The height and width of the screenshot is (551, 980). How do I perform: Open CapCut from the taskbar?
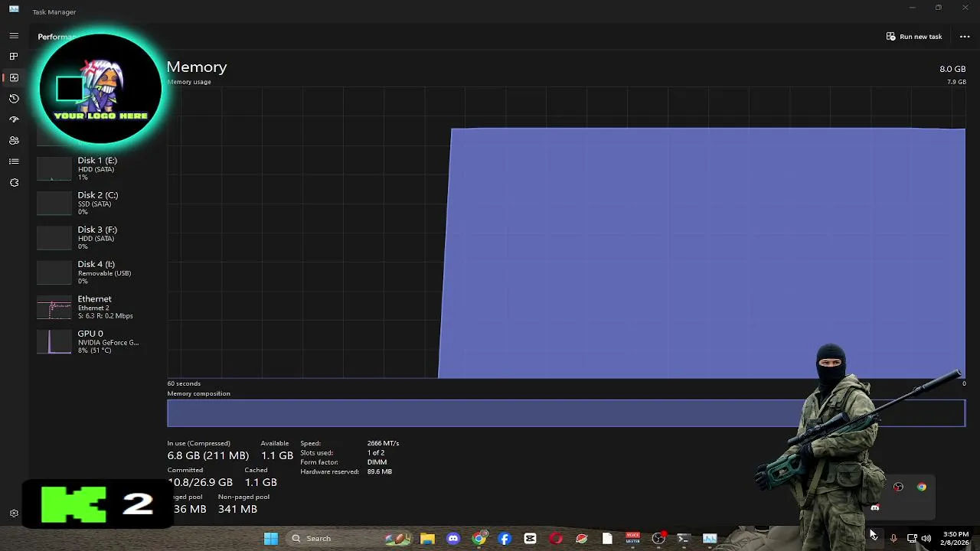click(530, 538)
